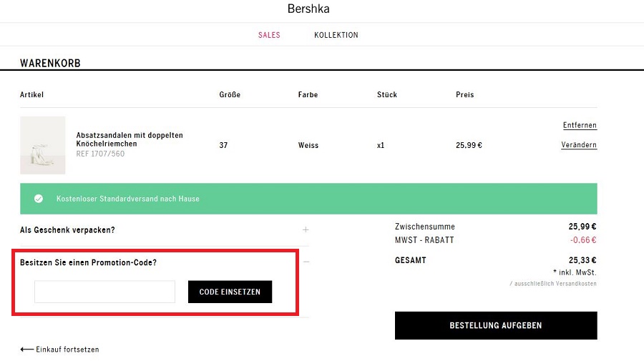Open the KOLLEKTION tab
This screenshot has width=644, height=361.
(x=336, y=35)
